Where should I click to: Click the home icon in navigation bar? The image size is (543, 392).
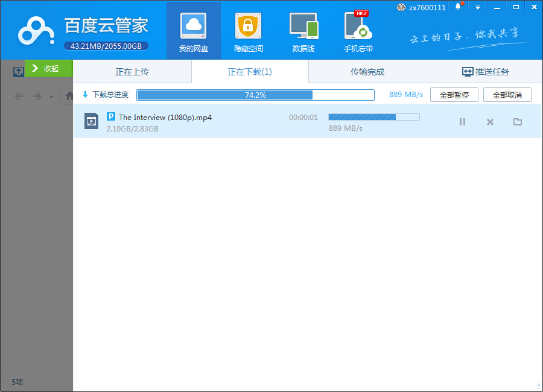point(69,96)
